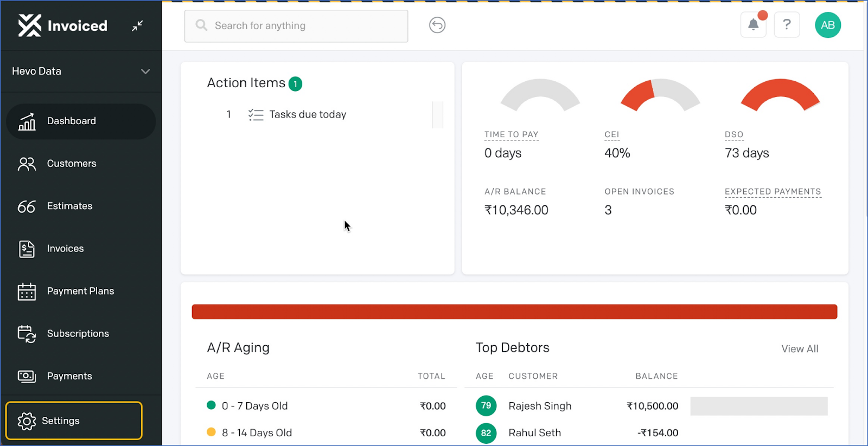This screenshot has width=868, height=446.
Task: Click the Expected Payments label
Action: tap(773, 192)
